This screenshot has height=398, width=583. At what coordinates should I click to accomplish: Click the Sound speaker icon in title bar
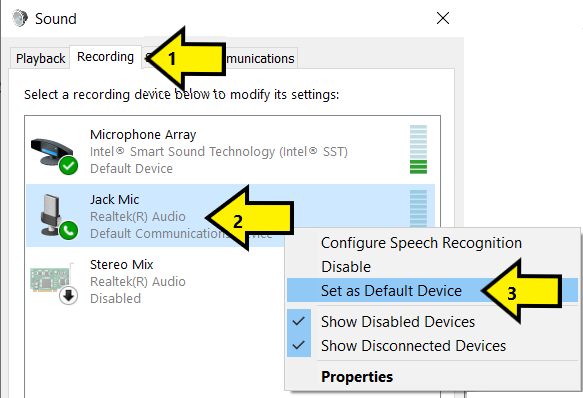tap(20, 18)
